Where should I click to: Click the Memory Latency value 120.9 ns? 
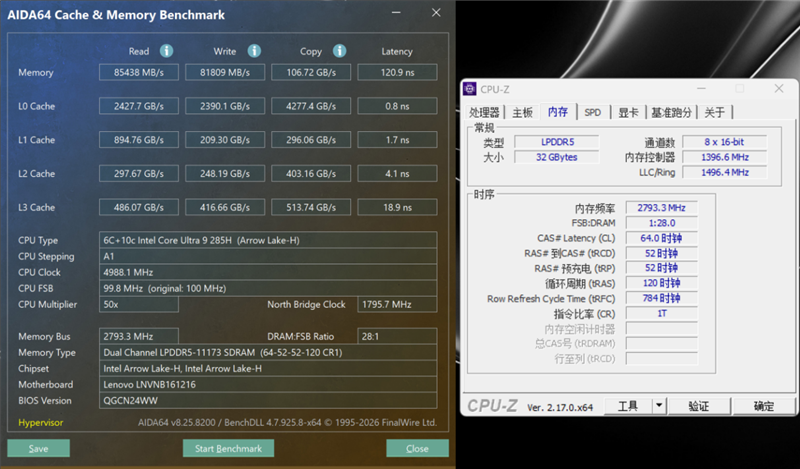coord(397,72)
